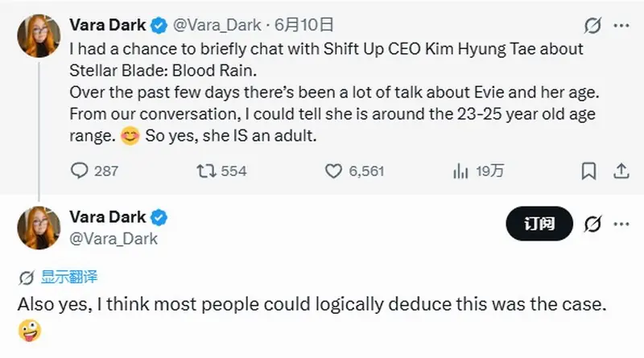
Task: Share the first tweet via upload icon
Action: 621,171
